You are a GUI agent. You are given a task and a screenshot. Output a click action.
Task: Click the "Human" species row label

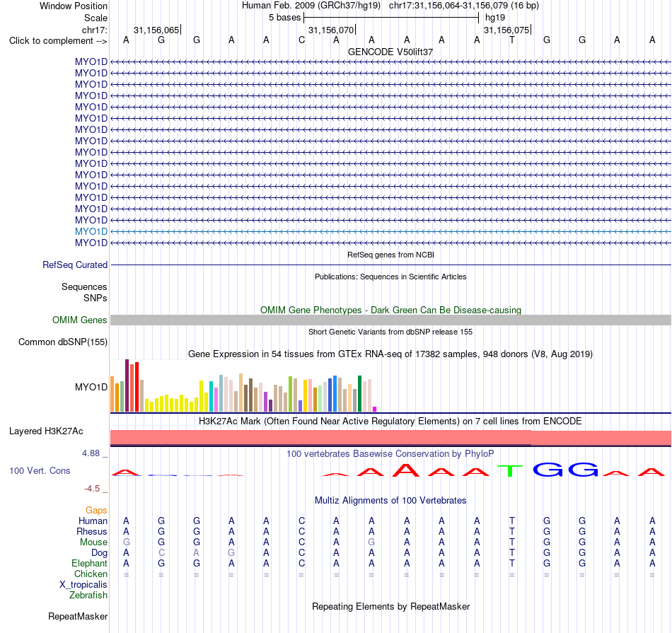pos(93,521)
